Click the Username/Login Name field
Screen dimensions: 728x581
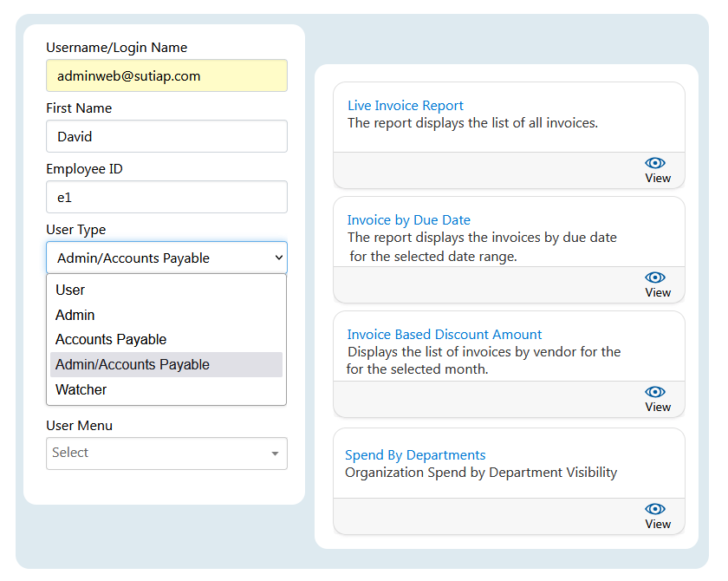coord(166,75)
